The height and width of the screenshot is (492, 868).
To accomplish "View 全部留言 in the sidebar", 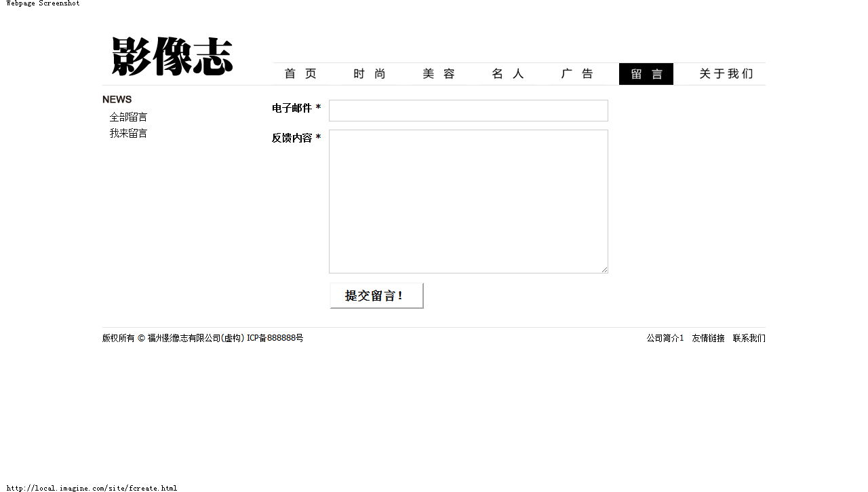I will [x=129, y=117].
